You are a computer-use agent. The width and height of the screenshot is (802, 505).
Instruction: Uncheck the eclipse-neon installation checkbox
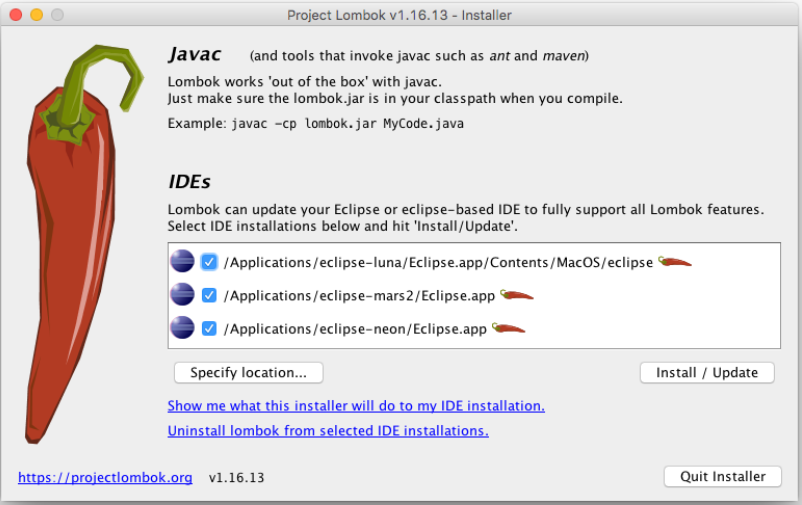pos(209,328)
